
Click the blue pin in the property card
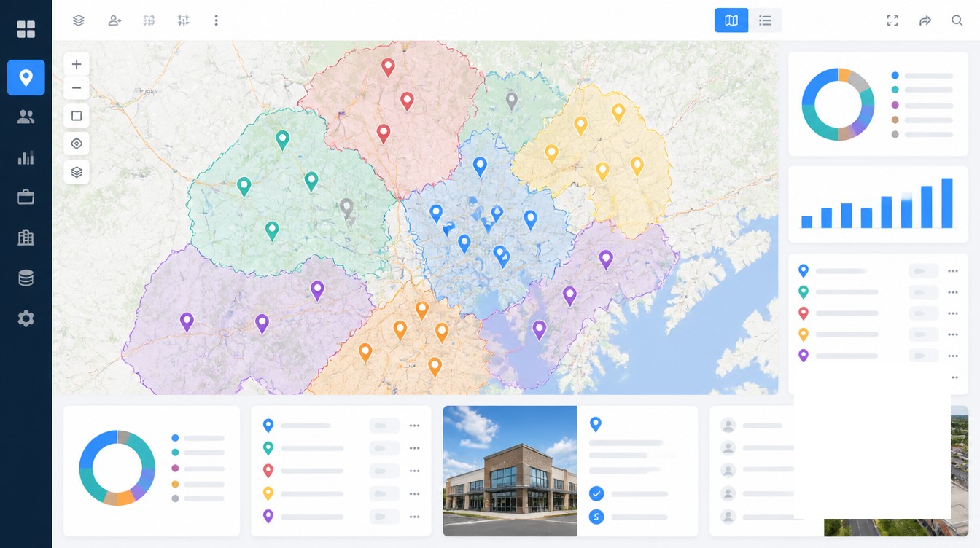[596, 424]
